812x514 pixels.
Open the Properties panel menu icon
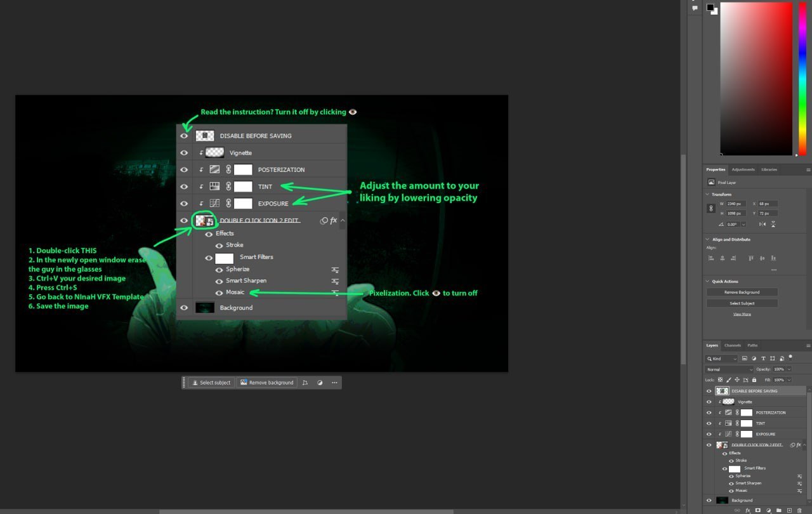(808, 170)
